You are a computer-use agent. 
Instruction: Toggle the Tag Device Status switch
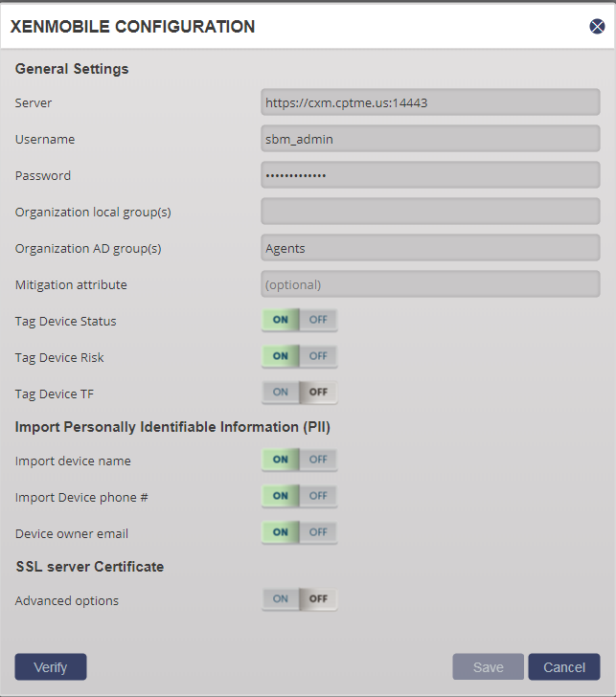click(x=299, y=320)
